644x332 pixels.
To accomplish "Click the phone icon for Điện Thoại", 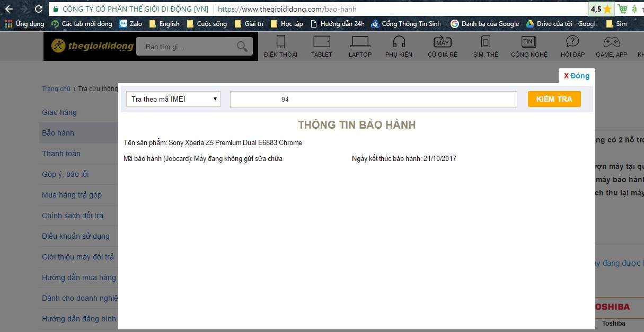I will click(280, 42).
